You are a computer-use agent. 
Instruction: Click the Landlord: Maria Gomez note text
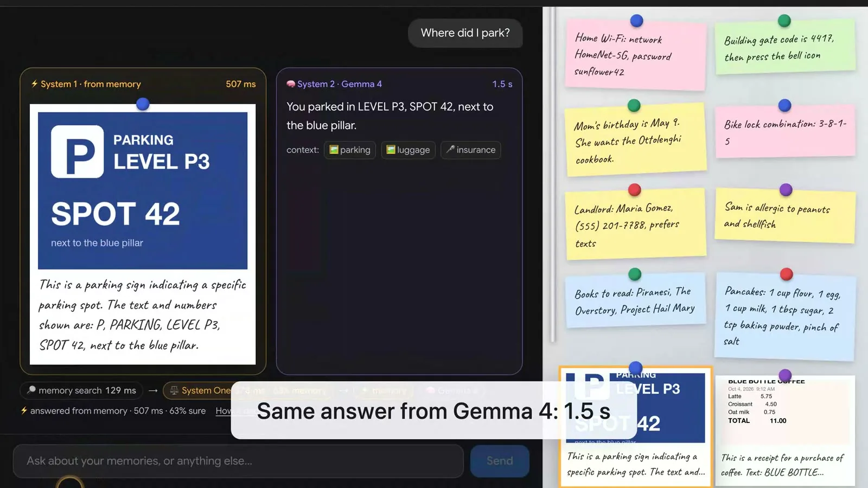click(x=627, y=225)
